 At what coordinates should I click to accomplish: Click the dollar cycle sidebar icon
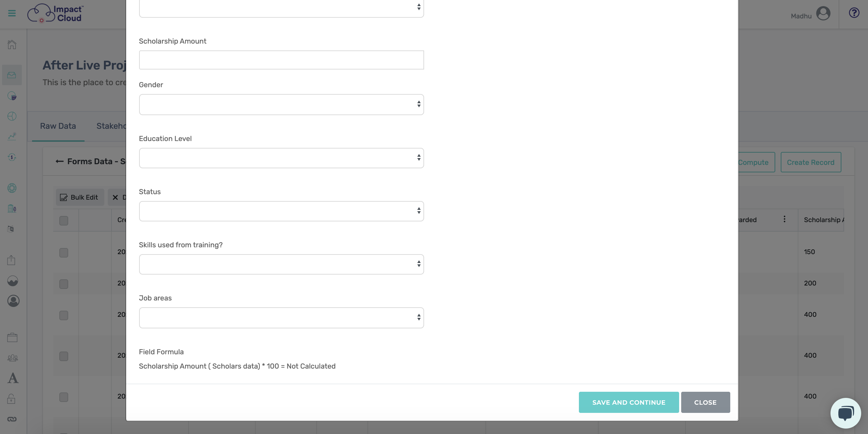(12, 157)
